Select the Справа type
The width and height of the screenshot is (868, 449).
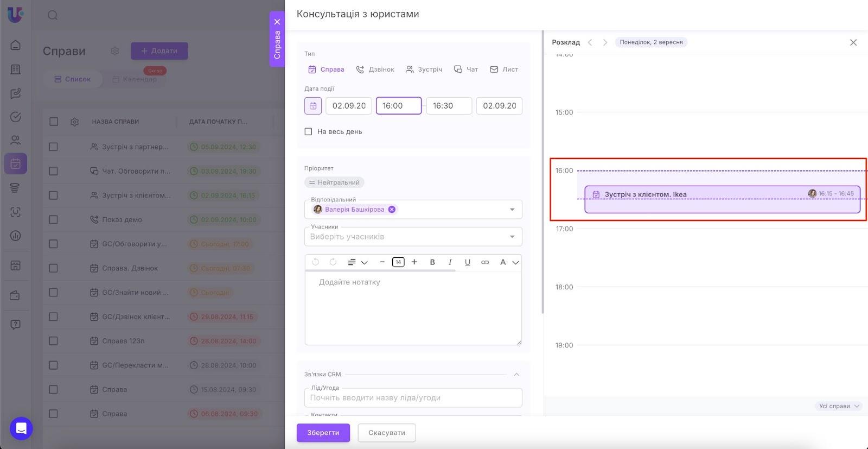[326, 69]
